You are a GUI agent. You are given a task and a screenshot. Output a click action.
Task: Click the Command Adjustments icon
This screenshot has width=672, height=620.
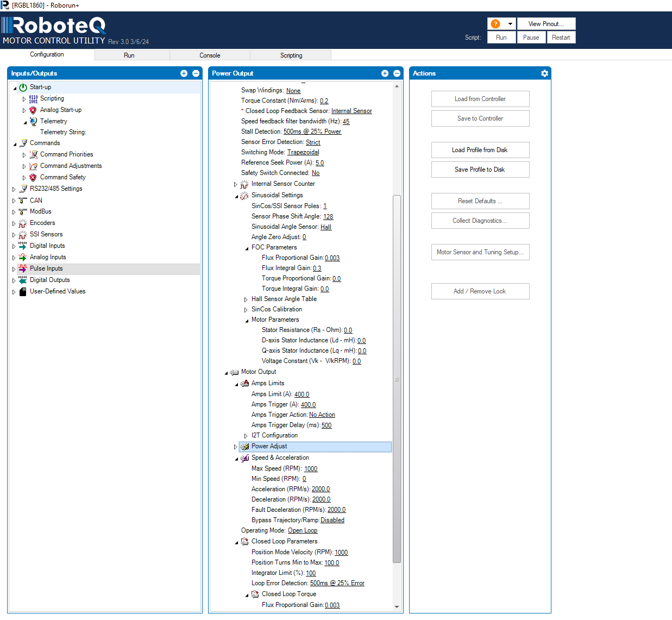tap(33, 166)
